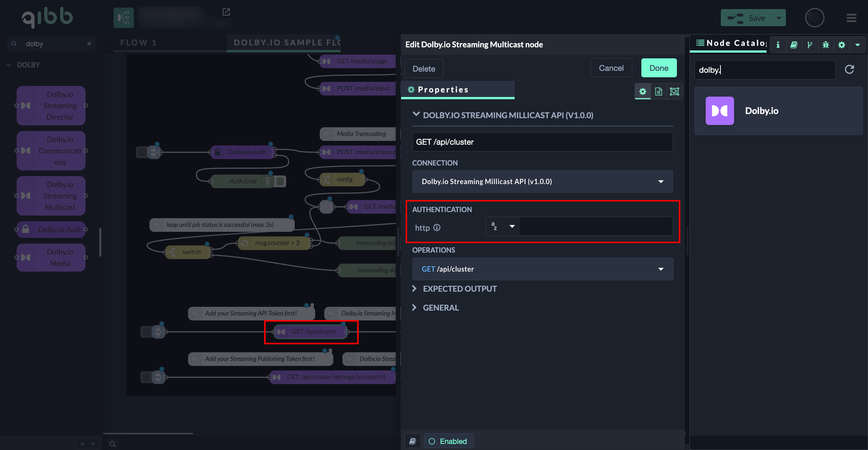Open flow in external link icon

pyautogui.click(x=226, y=12)
